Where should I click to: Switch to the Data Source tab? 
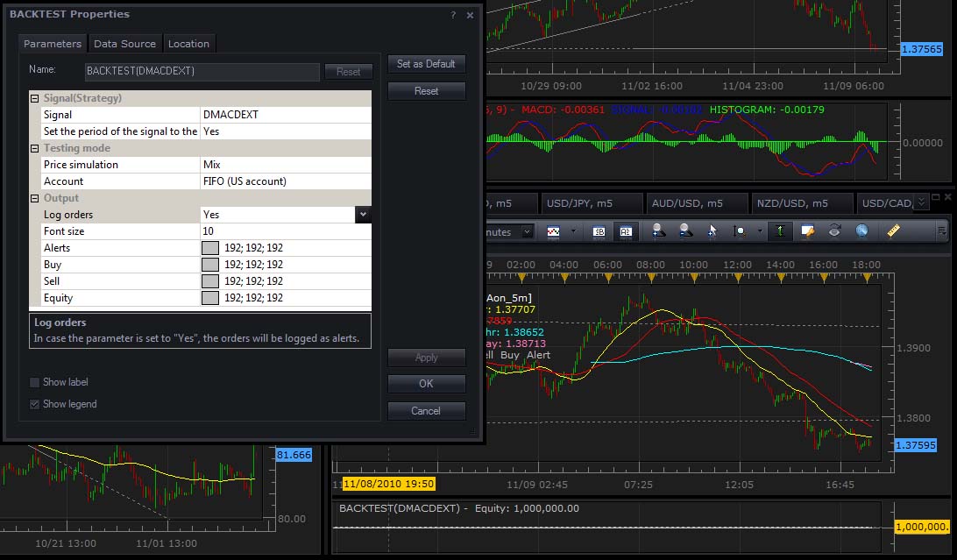(124, 44)
